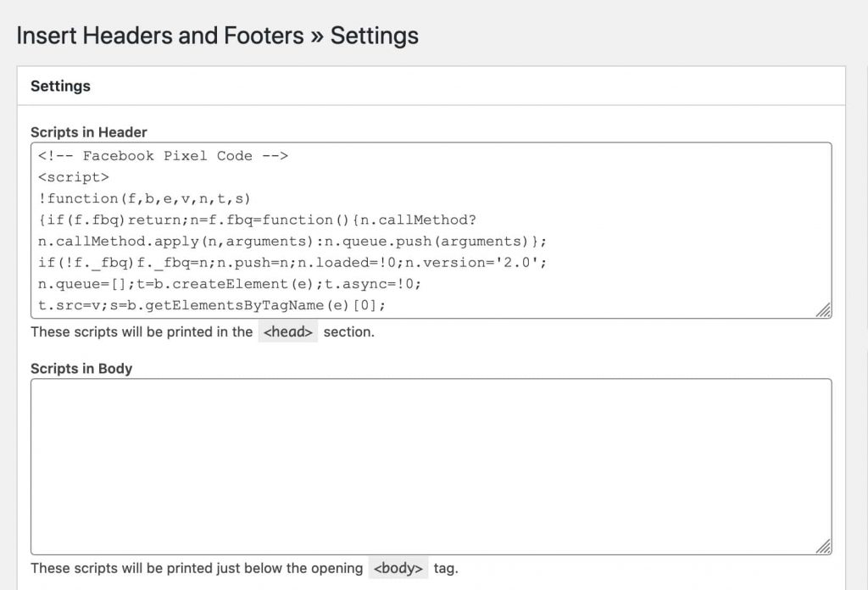868x590 pixels.
Task: Place cursor on the !function(f,b,e,v,n,t,s) line
Action: pos(144,198)
